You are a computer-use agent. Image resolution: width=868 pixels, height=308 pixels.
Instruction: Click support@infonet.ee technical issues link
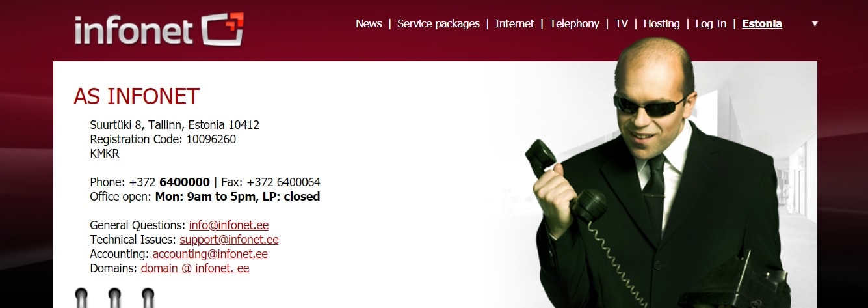[x=229, y=240]
